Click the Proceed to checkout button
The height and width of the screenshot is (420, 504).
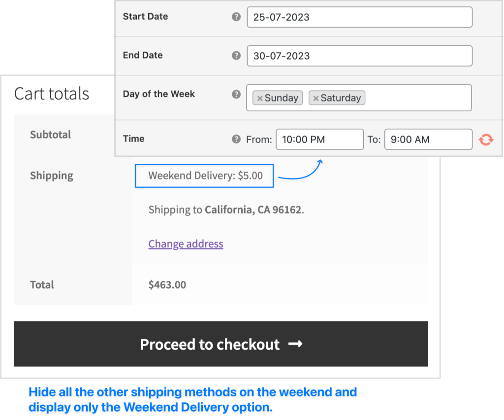coord(221,344)
